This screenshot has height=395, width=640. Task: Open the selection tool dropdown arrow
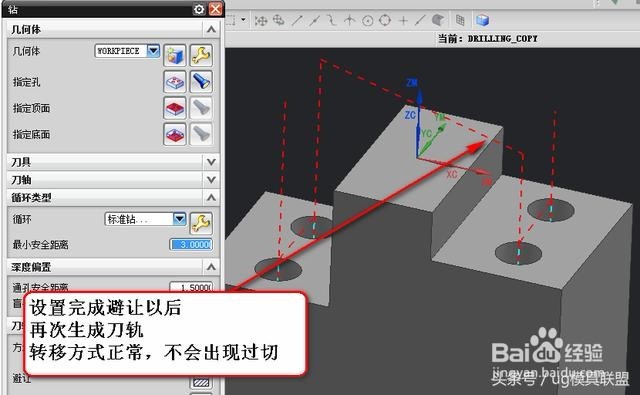[243, 20]
